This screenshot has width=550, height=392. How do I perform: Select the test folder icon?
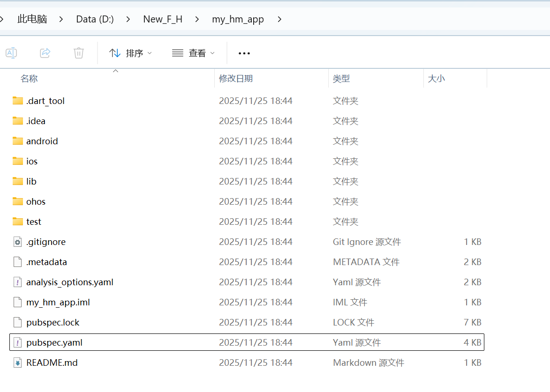coord(17,222)
